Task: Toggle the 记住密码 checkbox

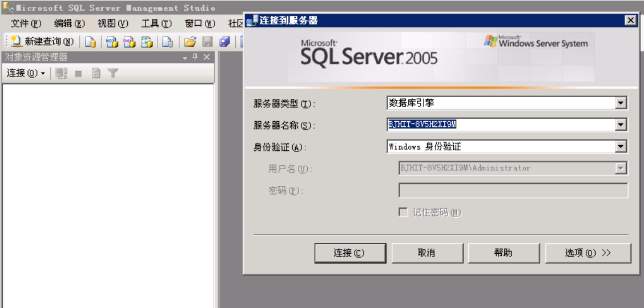Action: (403, 212)
